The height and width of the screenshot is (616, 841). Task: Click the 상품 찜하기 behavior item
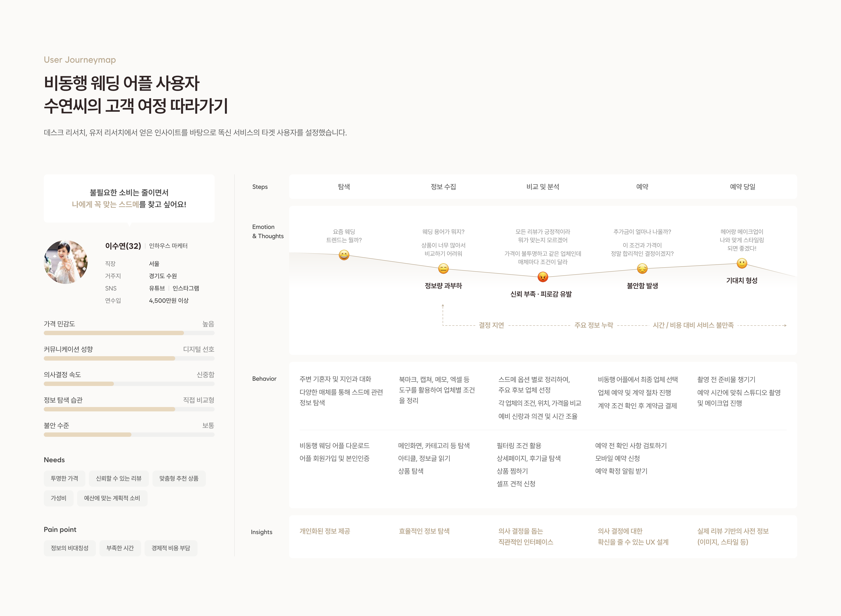(x=512, y=471)
